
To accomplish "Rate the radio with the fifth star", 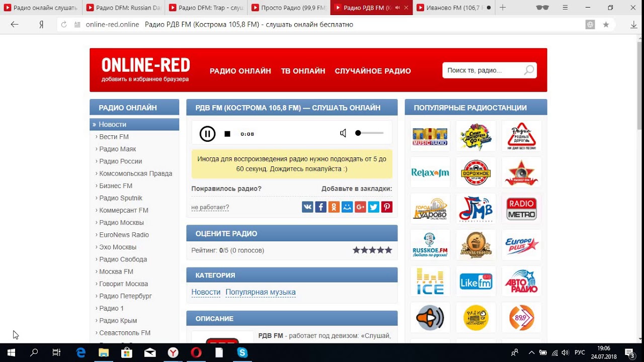I will click(388, 250).
